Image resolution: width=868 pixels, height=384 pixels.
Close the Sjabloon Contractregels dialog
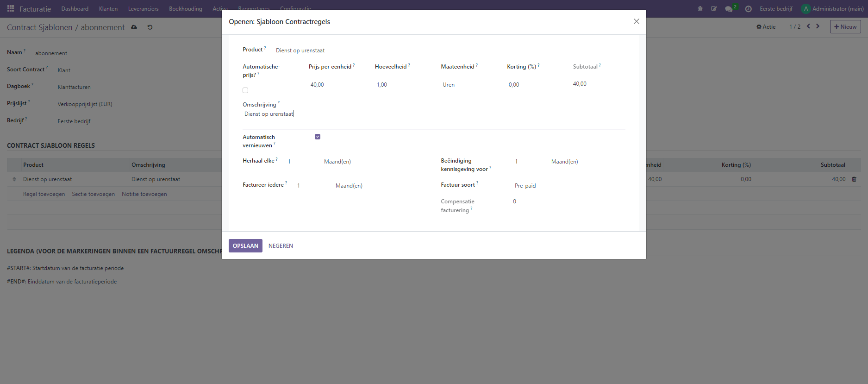pyautogui.click(x=636, y=21)
